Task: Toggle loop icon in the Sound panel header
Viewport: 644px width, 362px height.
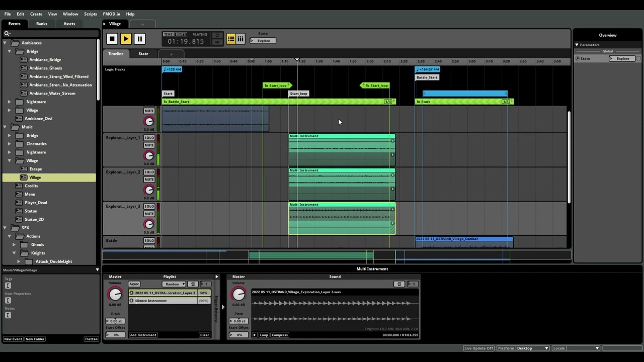Action: coord(399,284)
